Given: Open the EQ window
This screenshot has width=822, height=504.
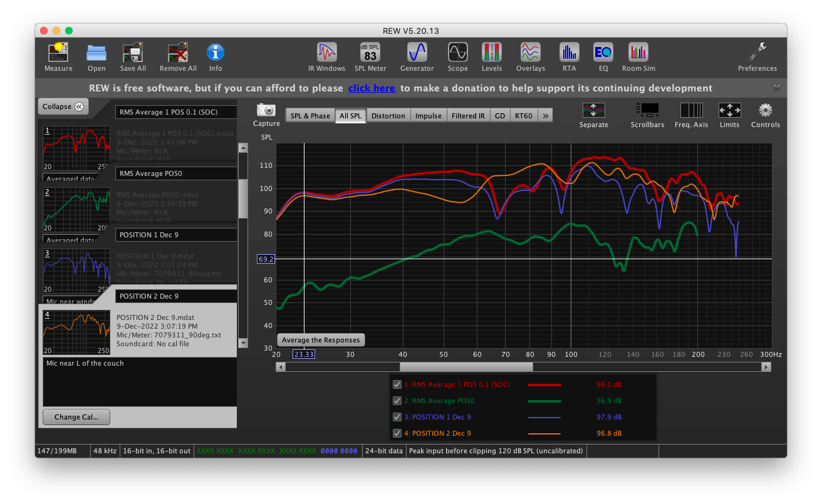Looking at the screenshot, I should [603, 52].
